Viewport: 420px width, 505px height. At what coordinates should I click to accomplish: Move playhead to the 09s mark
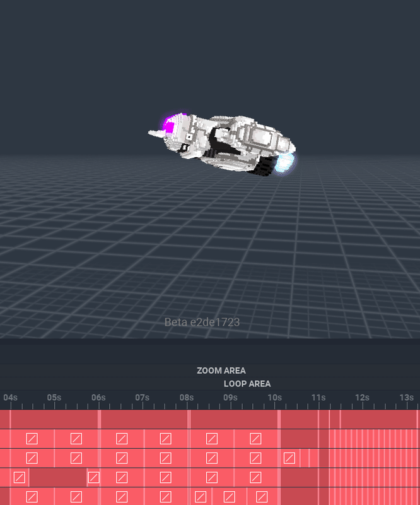(x=230, y=398)
